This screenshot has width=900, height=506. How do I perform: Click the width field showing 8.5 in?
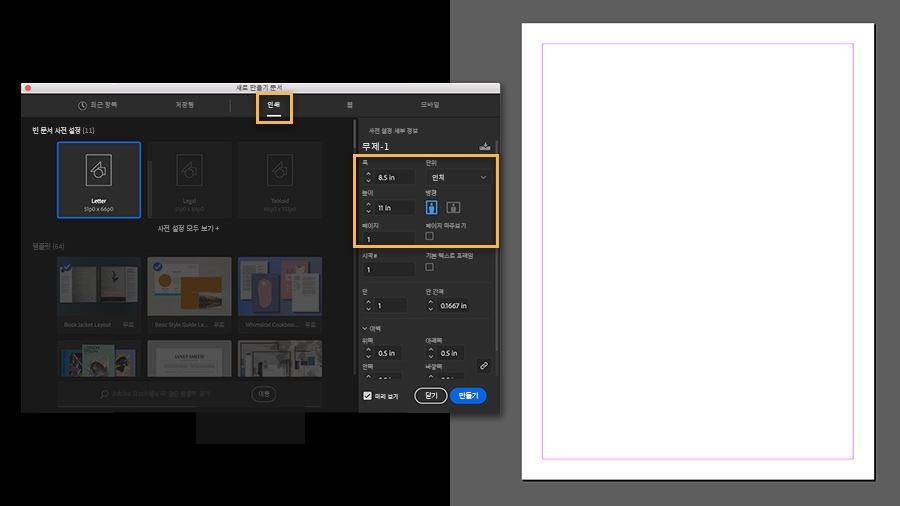click(394, 177)
